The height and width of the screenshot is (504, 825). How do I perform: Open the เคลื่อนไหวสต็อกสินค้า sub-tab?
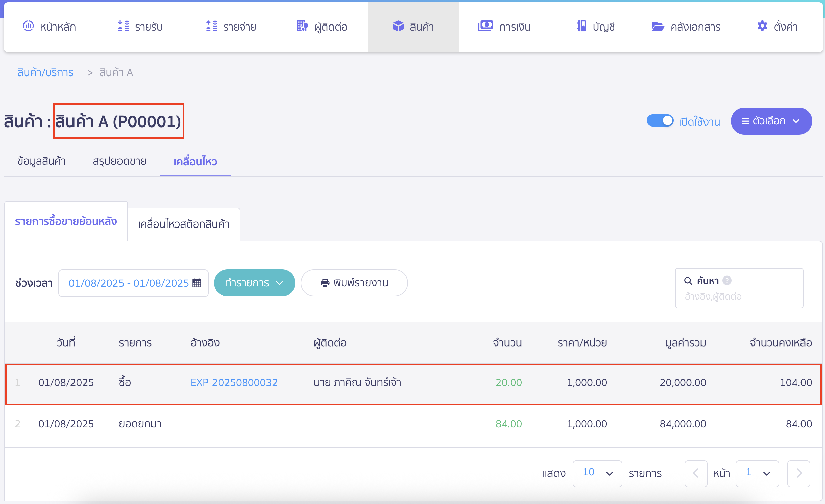(x=184, y=224)
